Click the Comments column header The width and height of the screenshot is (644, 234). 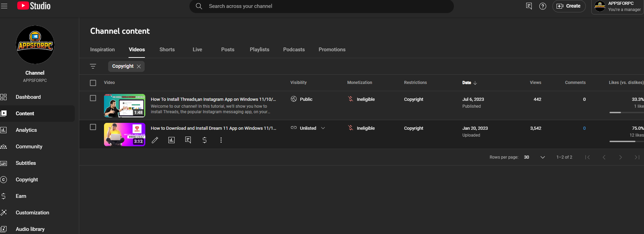(575, 83)
